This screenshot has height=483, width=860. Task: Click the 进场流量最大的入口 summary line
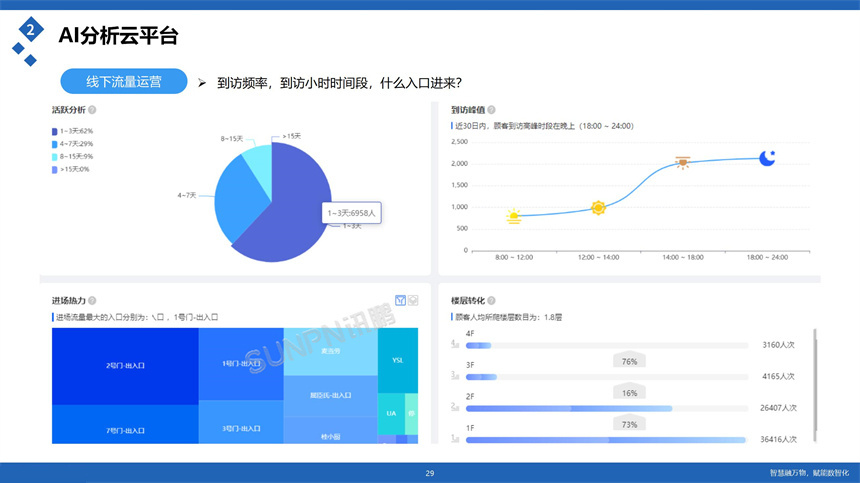click(x=137, y=317)
